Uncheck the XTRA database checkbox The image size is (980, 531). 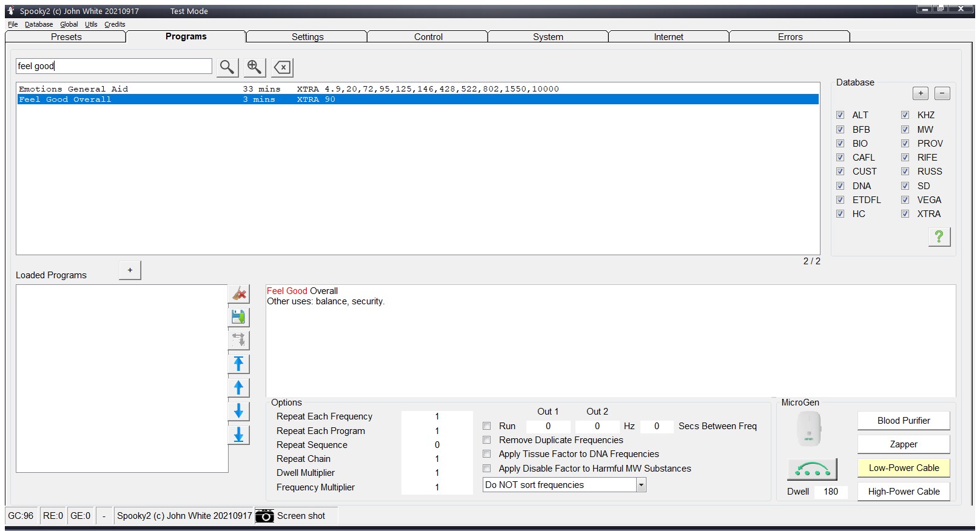905,214
